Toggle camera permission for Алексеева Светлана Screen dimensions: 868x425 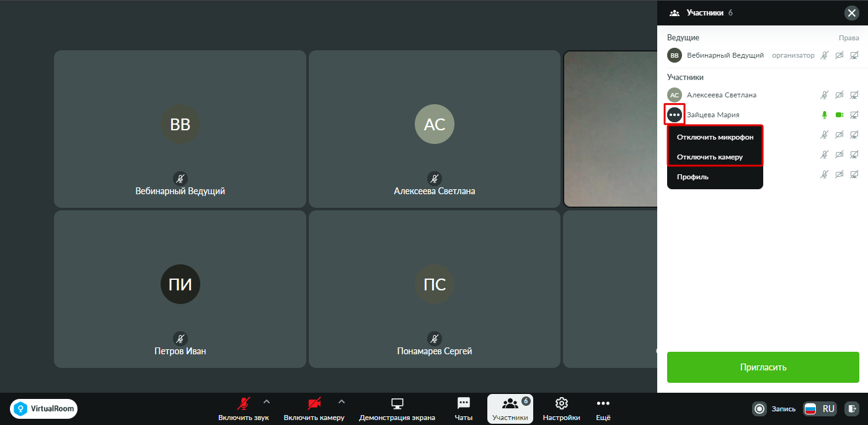click(x=839, y=95)
